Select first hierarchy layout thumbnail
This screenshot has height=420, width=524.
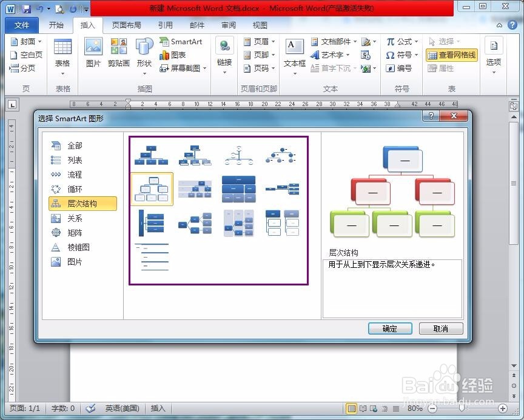click(x=152, y=155)
